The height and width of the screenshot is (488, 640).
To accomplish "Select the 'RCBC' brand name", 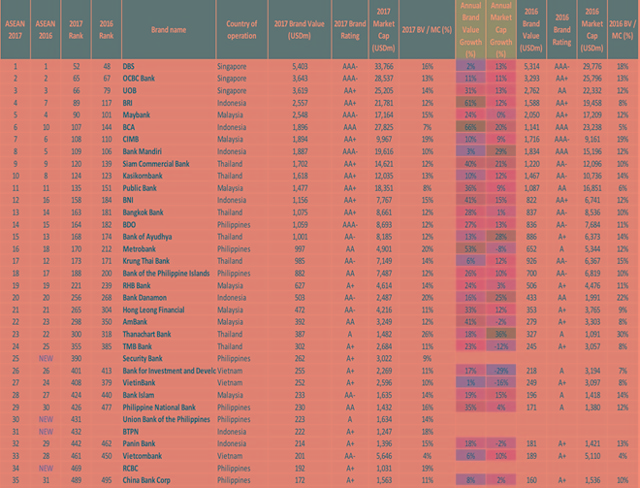I will click(131, 468).
